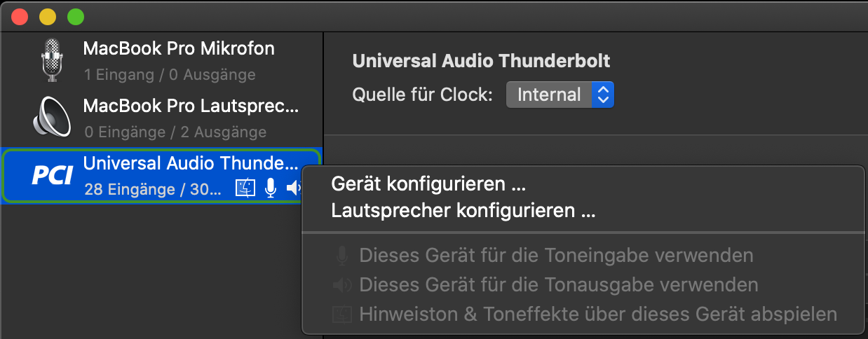The width and height of the screenshot is (868, 339).
Task: Click the yellow minimize window button
Action: coord(47,15)
